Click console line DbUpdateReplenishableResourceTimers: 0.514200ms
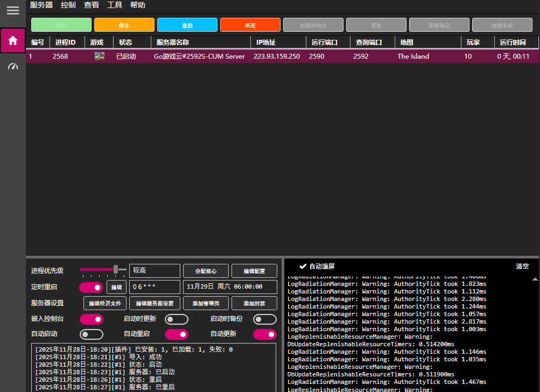Image resolution: width=540 pixels, height=392 pixels. [371, 345]
